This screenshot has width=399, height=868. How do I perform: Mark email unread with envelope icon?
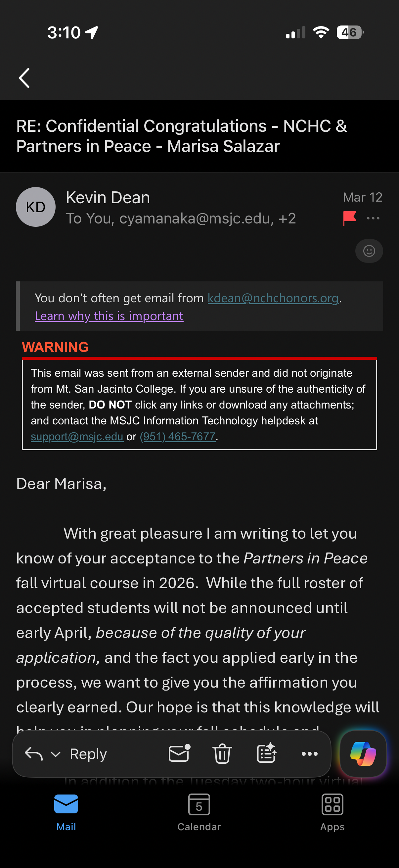coord(179,754)
